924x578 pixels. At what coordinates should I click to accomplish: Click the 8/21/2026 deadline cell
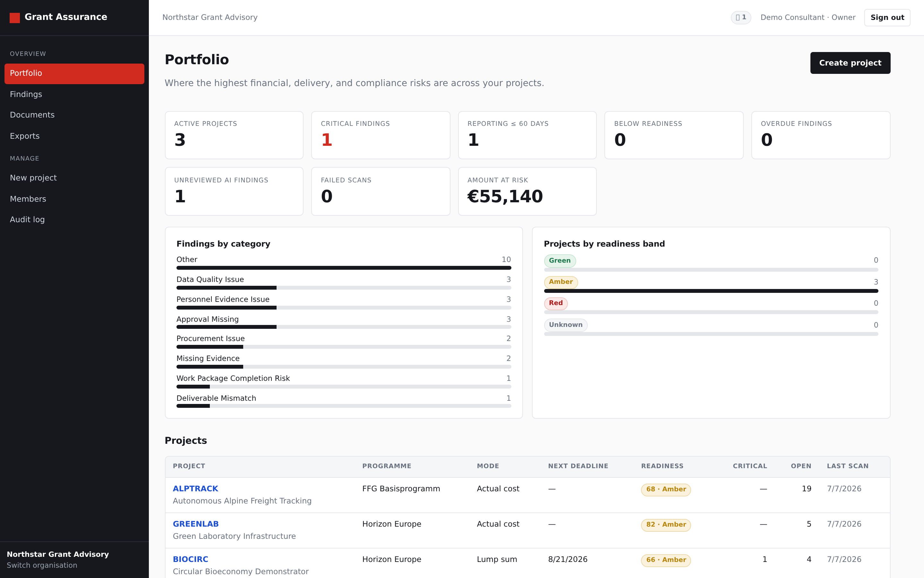pos(568,560)
